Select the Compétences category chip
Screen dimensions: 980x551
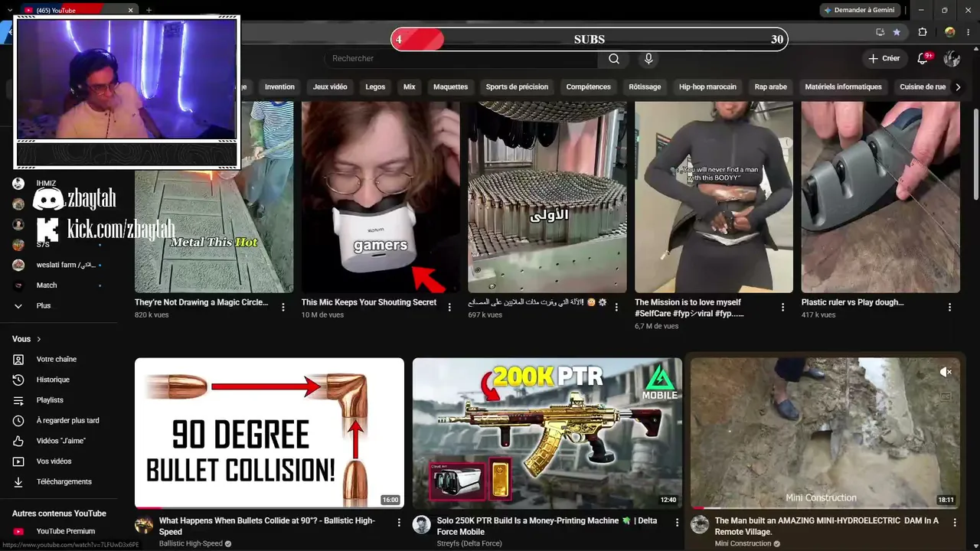(589, 87)
